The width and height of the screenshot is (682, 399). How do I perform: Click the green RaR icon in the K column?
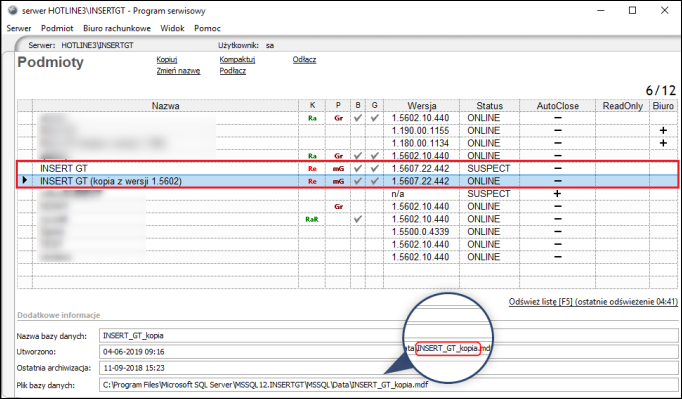tap(312, 219)
